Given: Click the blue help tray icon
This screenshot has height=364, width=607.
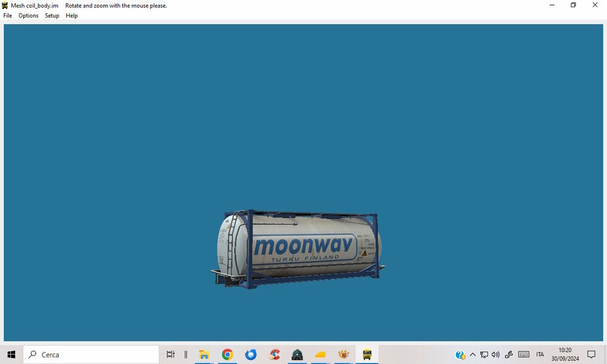Looking at the screenshot, I should pyautogui.click(x=460, y=355).
